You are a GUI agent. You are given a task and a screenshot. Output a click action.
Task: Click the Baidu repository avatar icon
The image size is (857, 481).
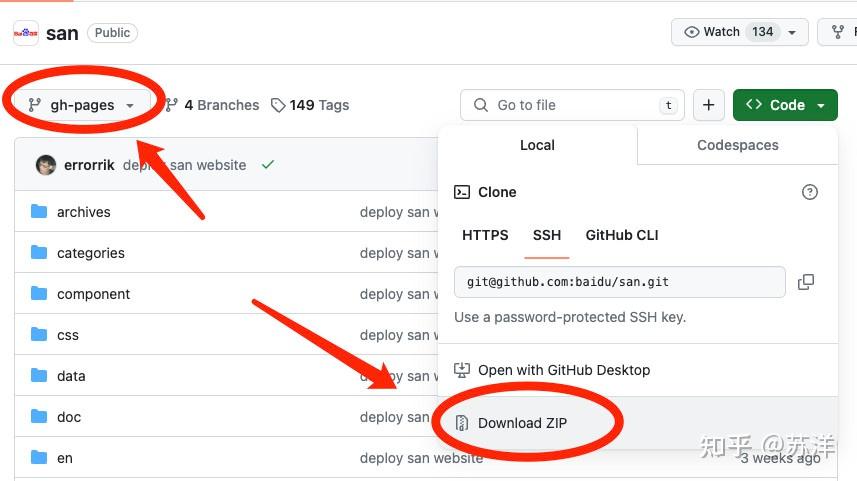coord(26,33)
